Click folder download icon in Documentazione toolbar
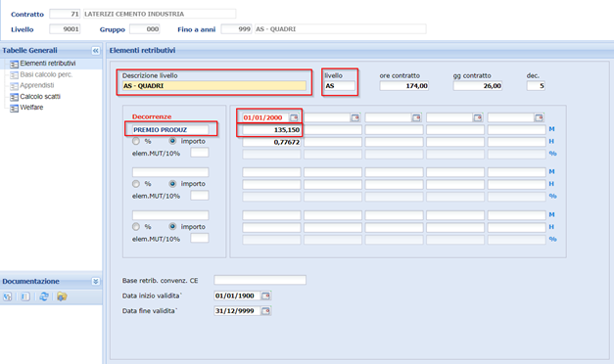The image size is (614, 364). point(62,296)
